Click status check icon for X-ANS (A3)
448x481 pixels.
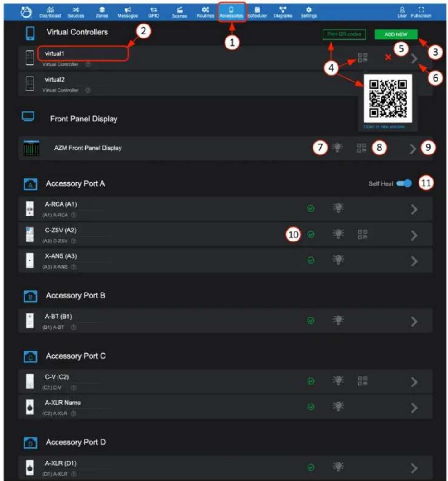pos(311,260)
